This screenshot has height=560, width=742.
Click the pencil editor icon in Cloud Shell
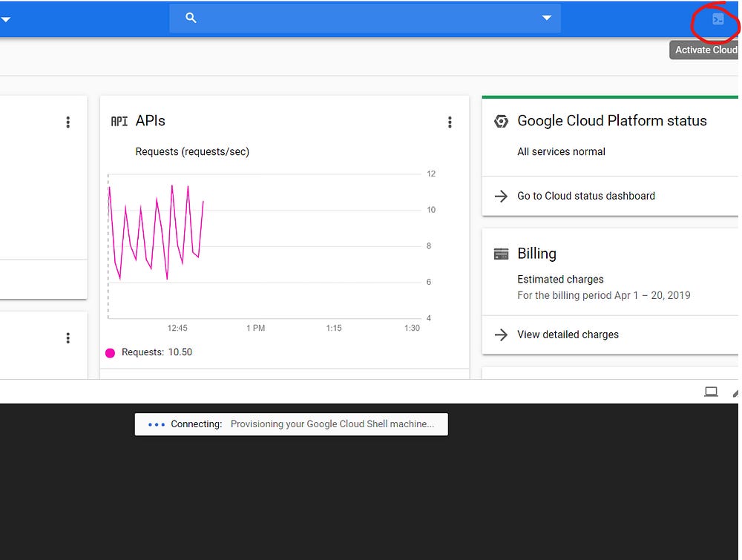736,392
